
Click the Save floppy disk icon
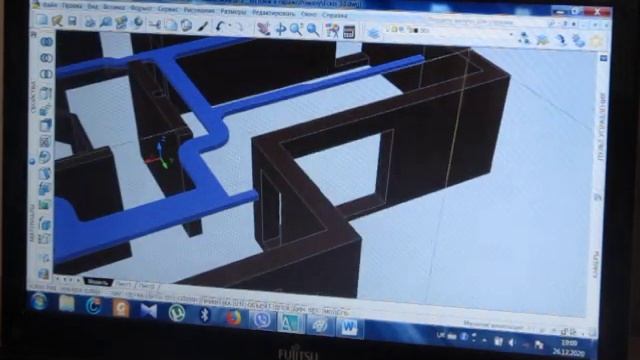point(72,21)
